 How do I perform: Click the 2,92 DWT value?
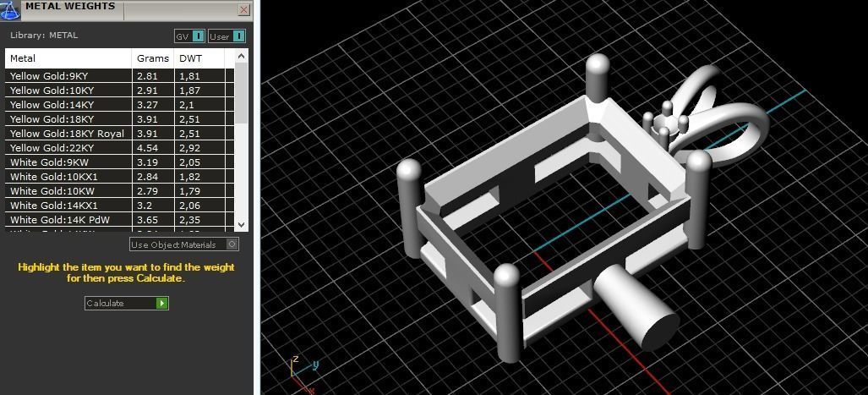190,148
